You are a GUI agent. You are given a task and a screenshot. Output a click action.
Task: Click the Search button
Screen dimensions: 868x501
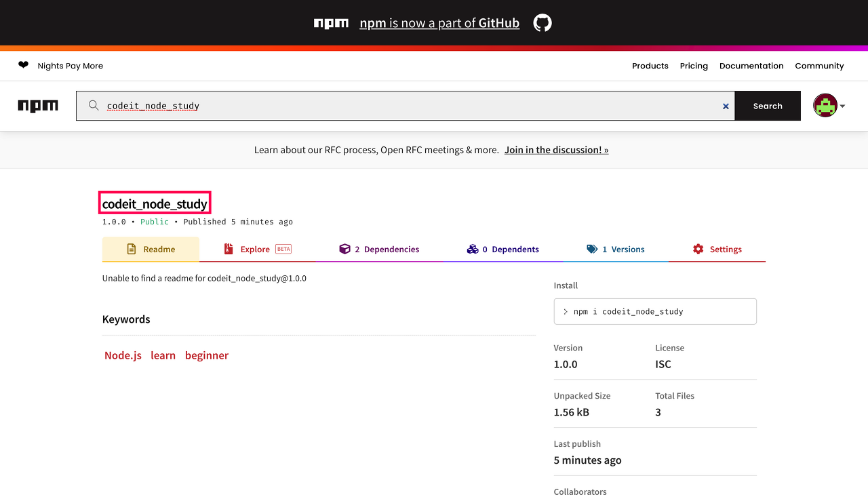(x=768, y=106)
